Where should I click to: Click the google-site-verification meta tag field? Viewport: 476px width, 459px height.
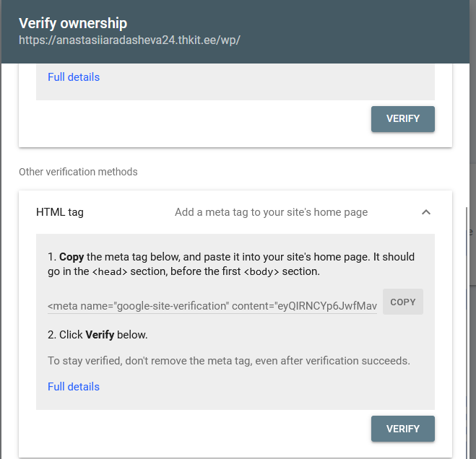[x=212, y=306]
